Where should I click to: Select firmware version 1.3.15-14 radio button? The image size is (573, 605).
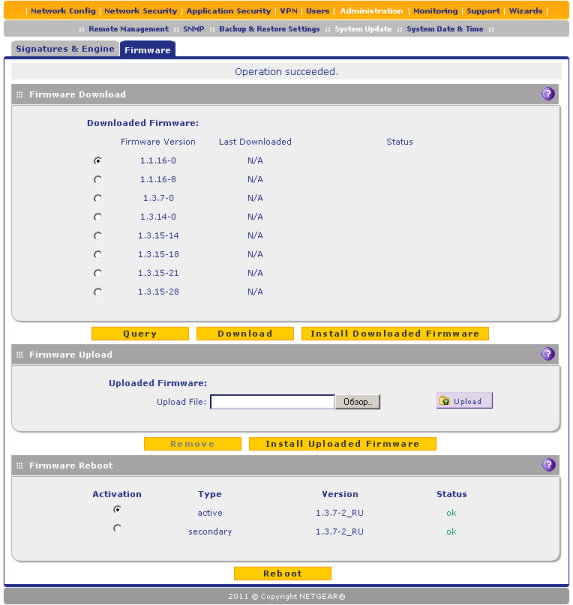point(98,235)
